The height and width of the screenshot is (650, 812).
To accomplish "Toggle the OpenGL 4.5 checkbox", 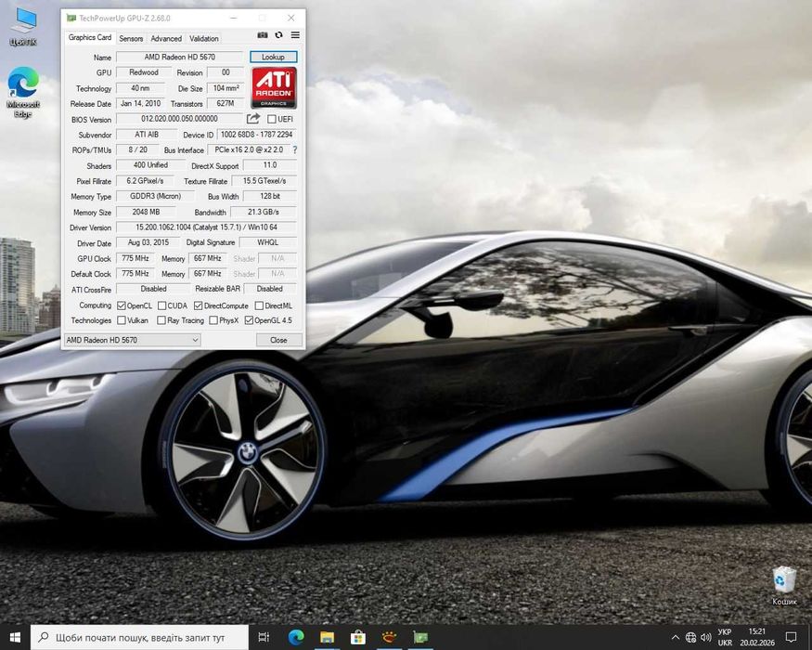I will 249,320.
